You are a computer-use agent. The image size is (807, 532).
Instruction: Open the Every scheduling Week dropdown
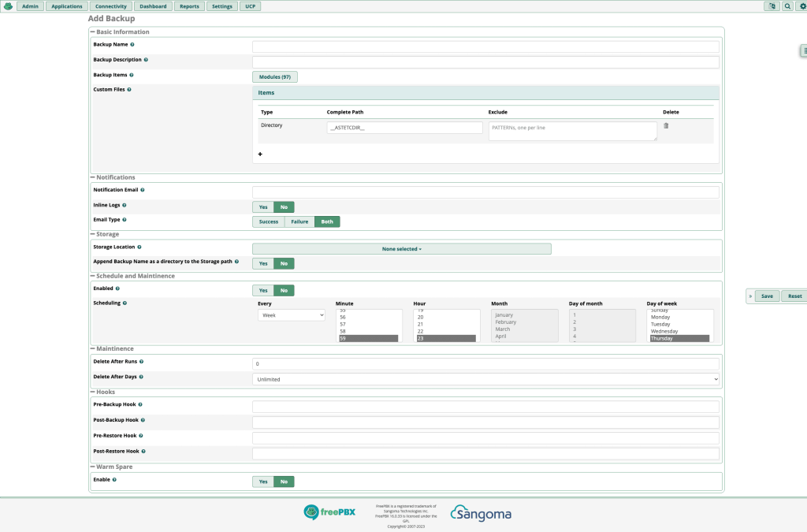(x=291, y=315)
